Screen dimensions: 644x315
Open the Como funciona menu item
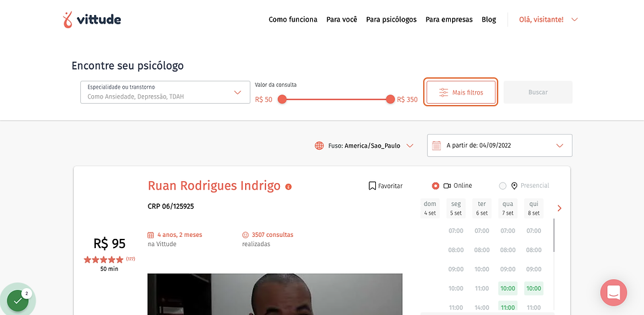tap(293, 19)
